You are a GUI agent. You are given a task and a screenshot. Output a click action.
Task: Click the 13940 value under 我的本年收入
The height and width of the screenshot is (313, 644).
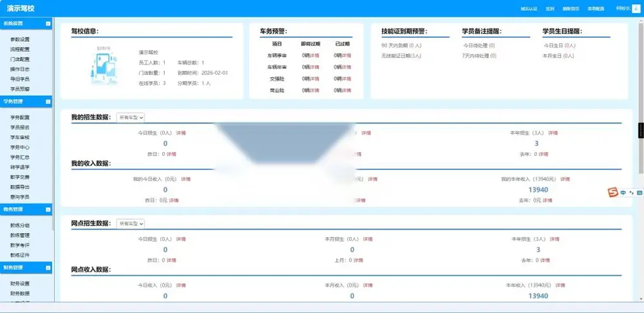pos(538,190)
